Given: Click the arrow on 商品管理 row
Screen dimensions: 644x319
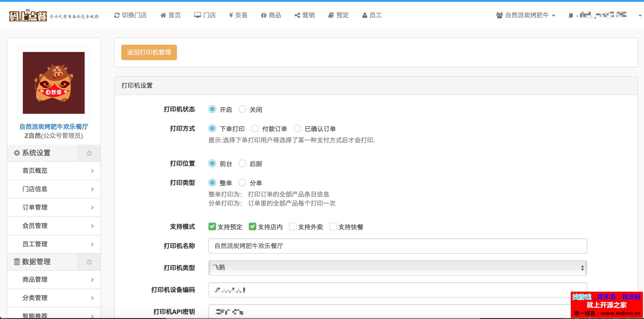Looking at the screenshot, I should pyautogui.click(x=92, y=280).
